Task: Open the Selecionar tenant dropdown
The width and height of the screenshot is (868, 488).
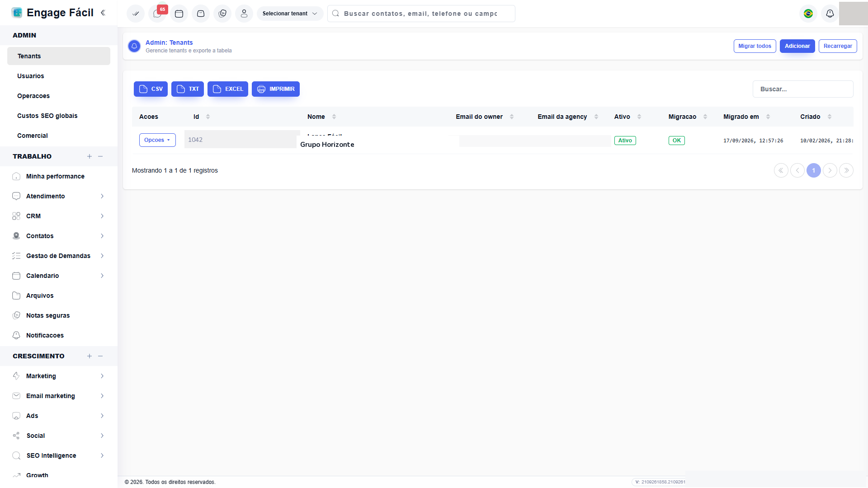Action: click(x=290, y=14)
